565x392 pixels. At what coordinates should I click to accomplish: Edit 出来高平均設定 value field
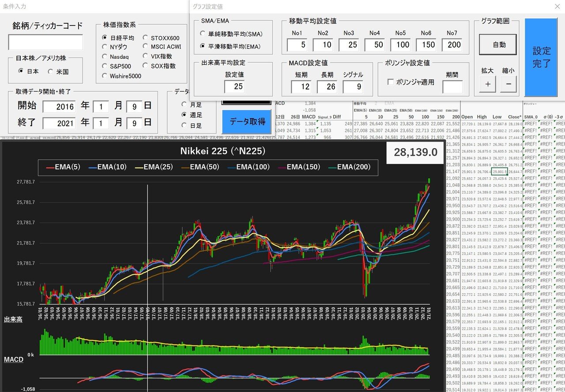[234, 86]
